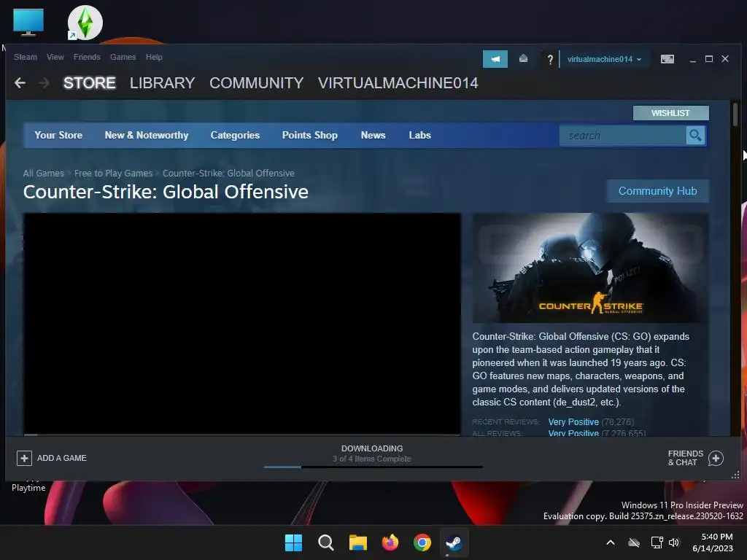Open the Games menu

click(x=123, y=57)
